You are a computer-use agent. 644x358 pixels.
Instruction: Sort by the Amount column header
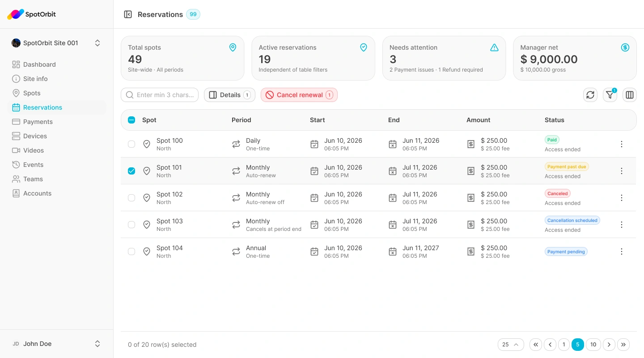pyautogui.click(x=478, y=120)
